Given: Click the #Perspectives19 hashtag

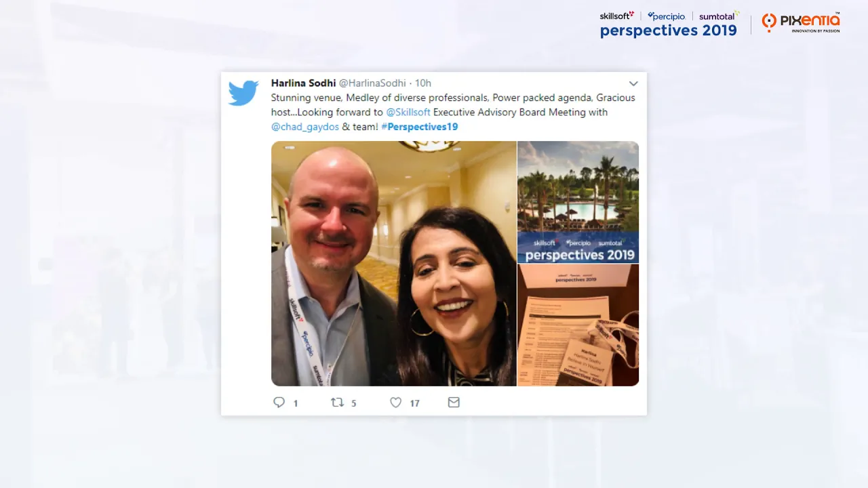Looking at the screenshot, I should coord(420,127).
